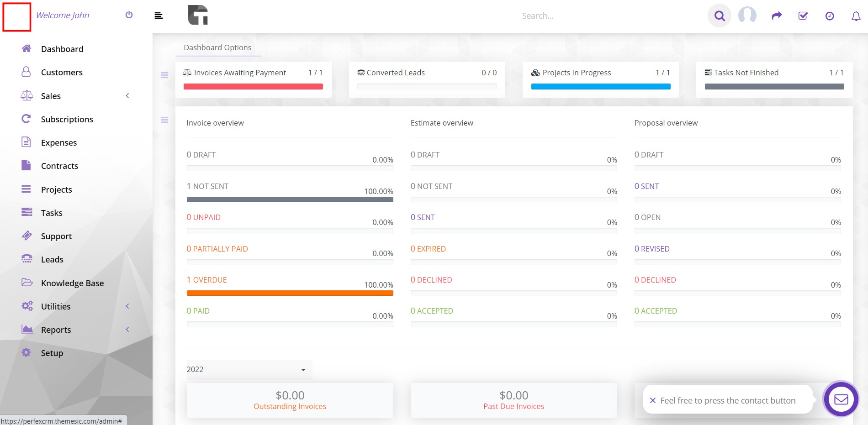This screenshot has height=425, width=868.
Task: Toggle the sidebar menu hamburger icon
Action: pos(159,16)
